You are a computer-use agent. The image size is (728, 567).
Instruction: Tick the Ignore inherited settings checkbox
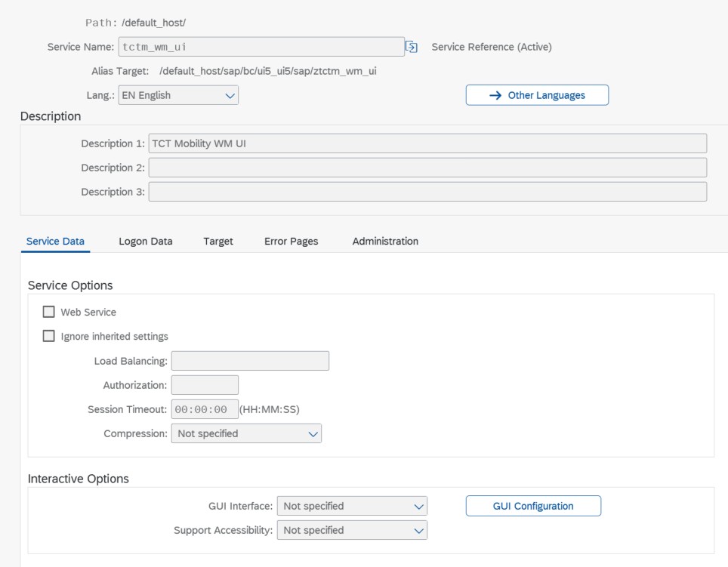pos(49,336)
